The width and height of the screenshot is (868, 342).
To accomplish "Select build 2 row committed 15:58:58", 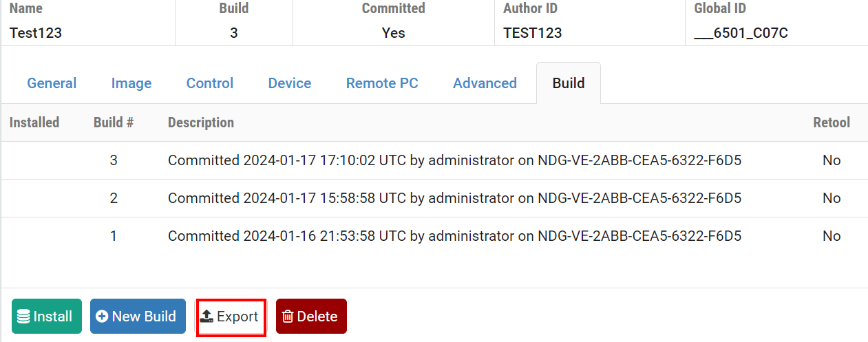I will pos(454,198).
